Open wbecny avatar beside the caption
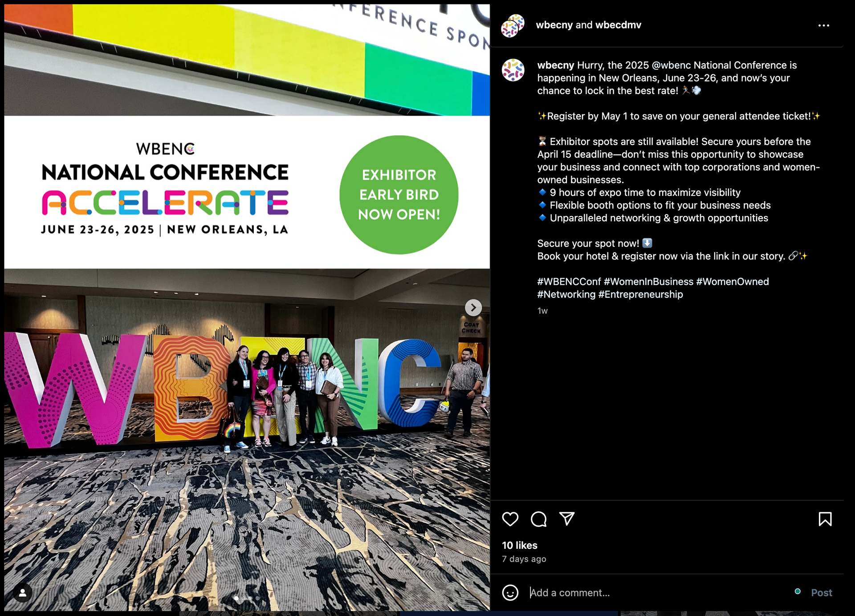This screenshot has width=855, height=616. coord(513,70)
